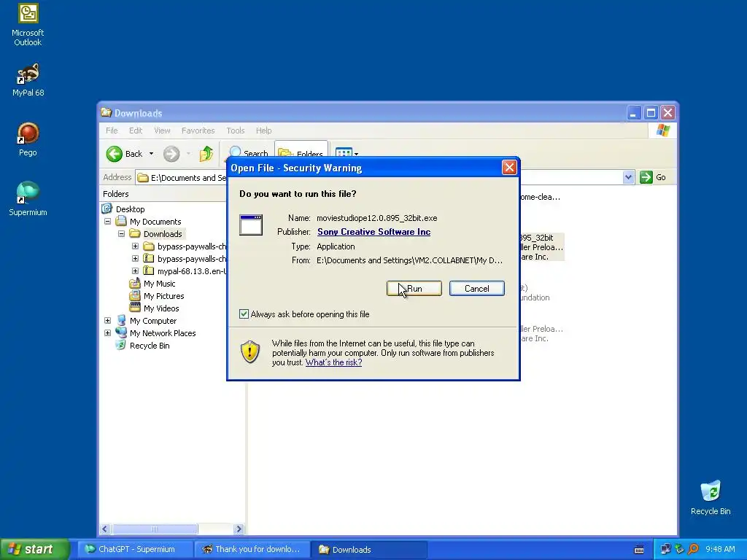This screenshot has width=747, height=560.
Task: Open the What's the risk? link
Action: 333,362
